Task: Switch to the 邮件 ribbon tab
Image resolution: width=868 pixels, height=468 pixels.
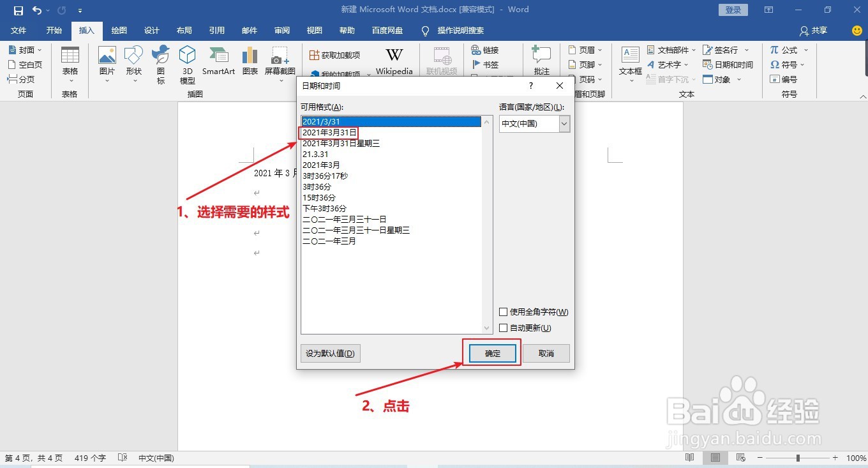Action: click(249, 30)
